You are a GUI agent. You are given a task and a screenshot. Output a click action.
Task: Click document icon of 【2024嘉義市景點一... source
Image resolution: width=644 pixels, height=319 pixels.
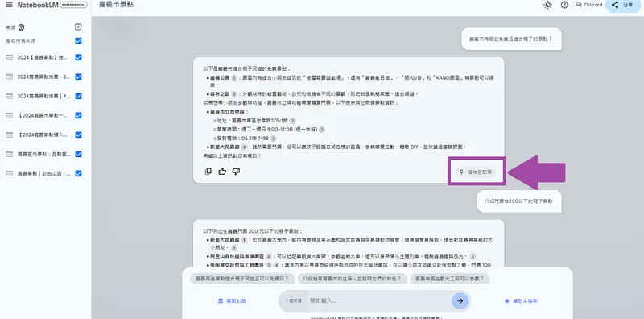coord(10,115)
